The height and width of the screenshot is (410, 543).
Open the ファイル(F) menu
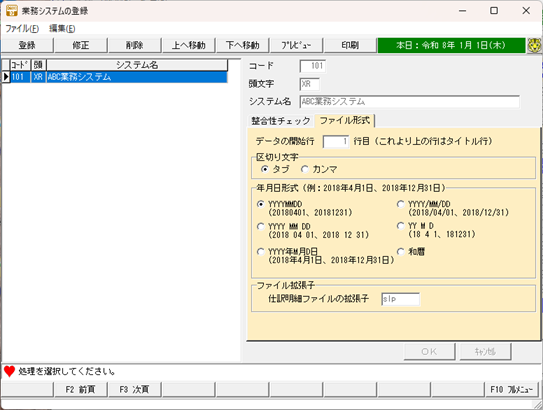point(22,28)
